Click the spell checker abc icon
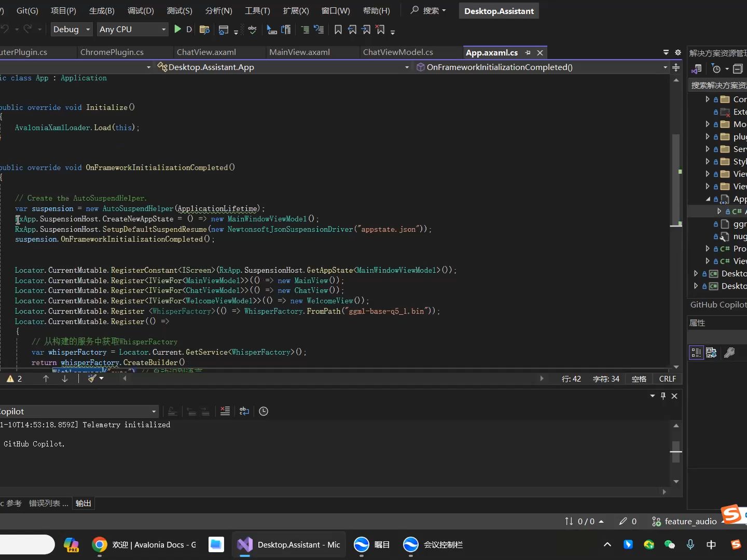747x560 pixels. click(x=252, y=30)
